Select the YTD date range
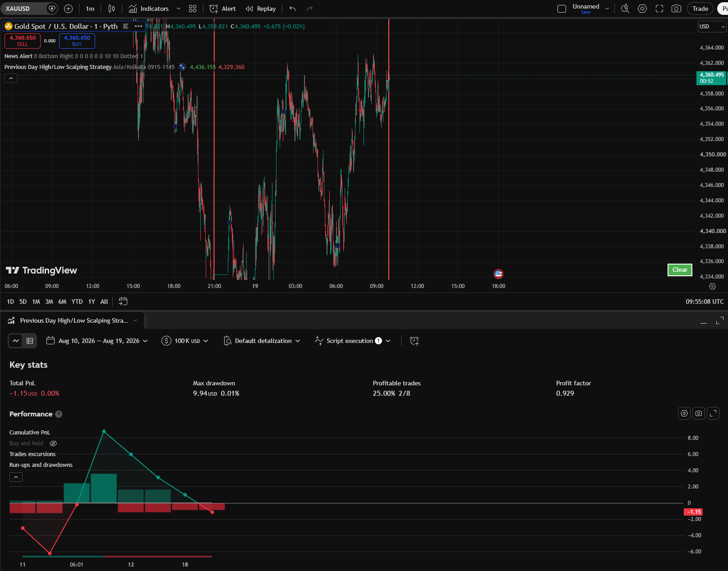Viewport: 728px width, 571px height. 77,301
